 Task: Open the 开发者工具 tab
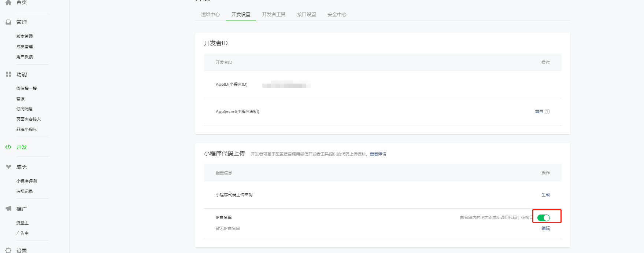click(274, 14)
